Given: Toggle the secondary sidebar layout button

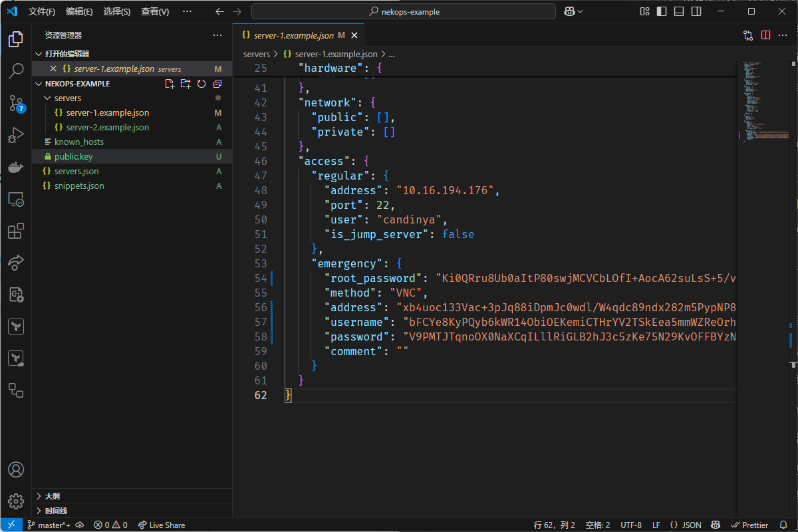Looking at the screenshot, I should [x=696, y=11].
